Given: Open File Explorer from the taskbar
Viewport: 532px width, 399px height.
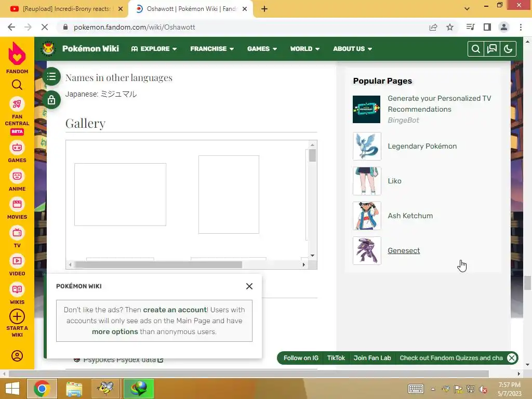Looking at the screenshot, I should (74, 389).
